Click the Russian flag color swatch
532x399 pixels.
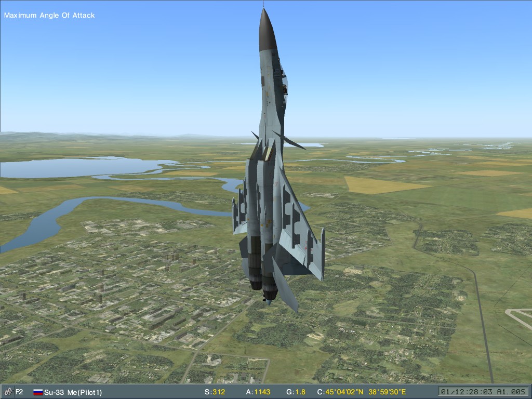37,392
